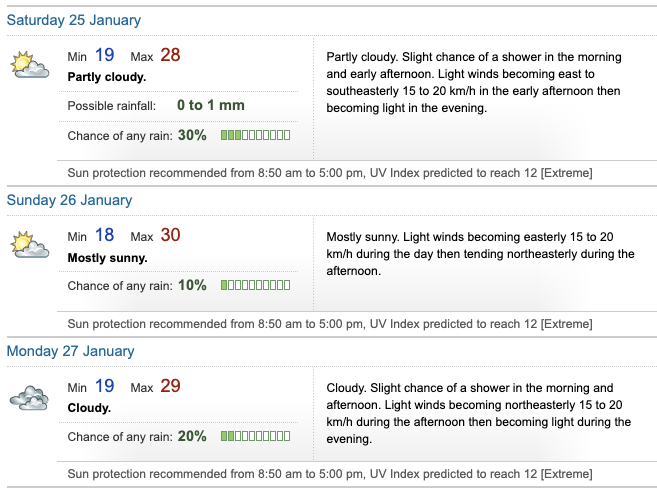Open the Sunday 26 January heading

click(69, 200)
